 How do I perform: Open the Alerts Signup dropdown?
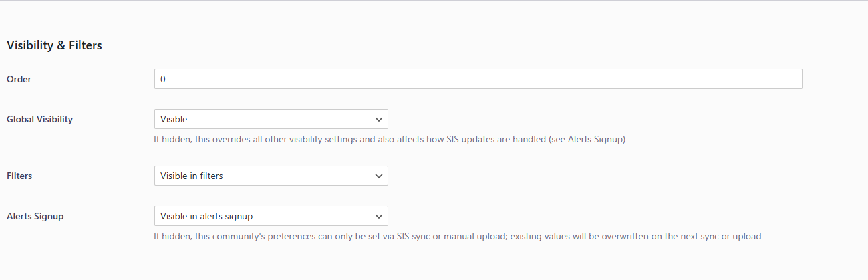pyautogui.click(x=271, y=216)
